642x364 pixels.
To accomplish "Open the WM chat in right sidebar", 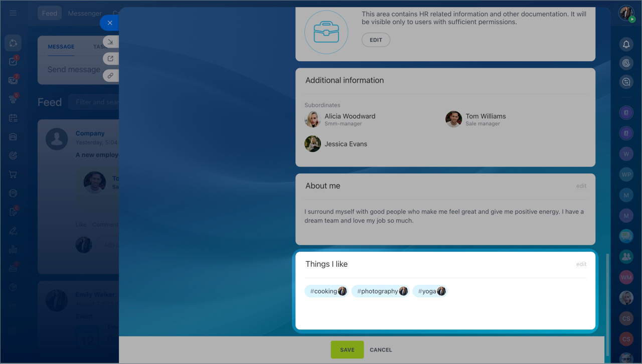I will click(626, 277).
